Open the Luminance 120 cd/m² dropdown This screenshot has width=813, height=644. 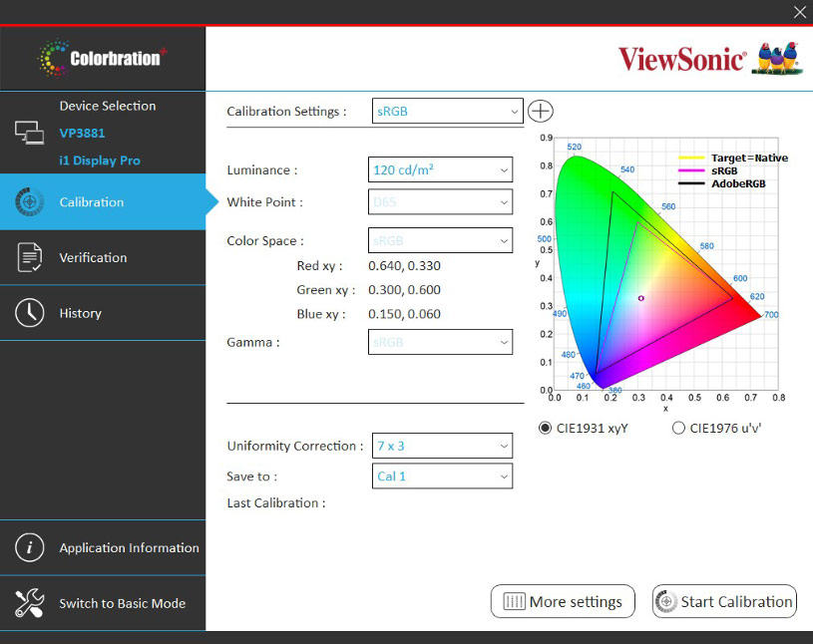[x=440, y=169]
